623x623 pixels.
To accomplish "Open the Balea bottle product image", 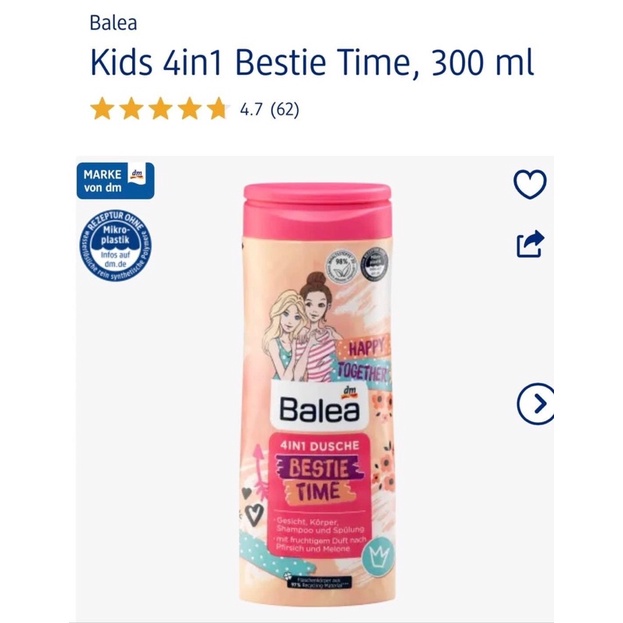I will coord(318,393).
